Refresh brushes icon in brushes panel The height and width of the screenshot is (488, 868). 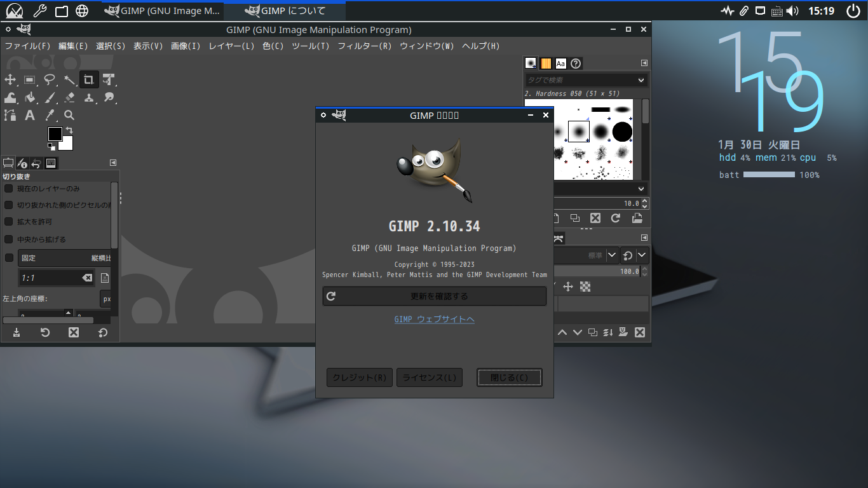(615, 218)
